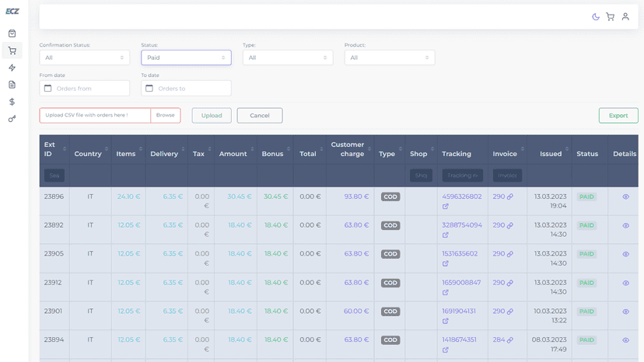Viewport: 644px width, 362px height.
Task: Click the Orders from date field
Action: click(84, 89)
